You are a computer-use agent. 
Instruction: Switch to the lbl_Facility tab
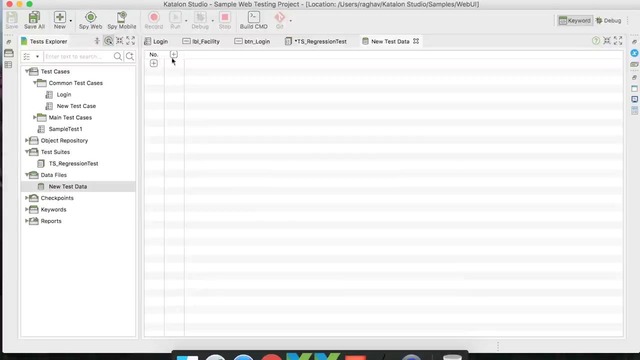pos(201,41)
